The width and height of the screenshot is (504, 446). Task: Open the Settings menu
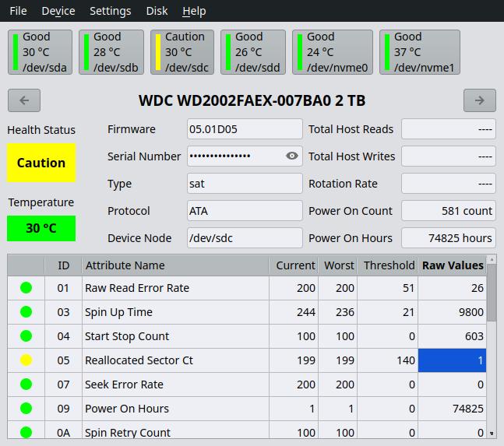[x=111, y=11]
